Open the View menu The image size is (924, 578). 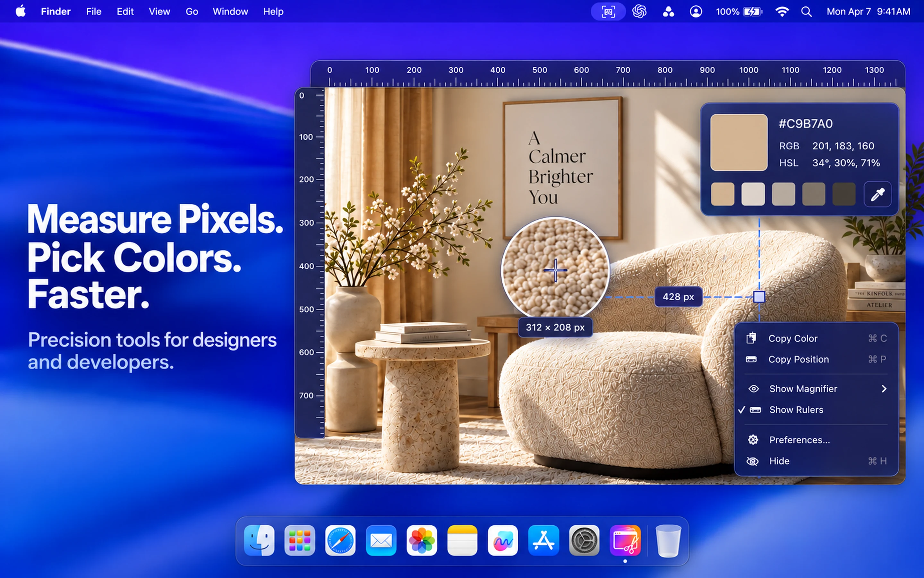159,12
